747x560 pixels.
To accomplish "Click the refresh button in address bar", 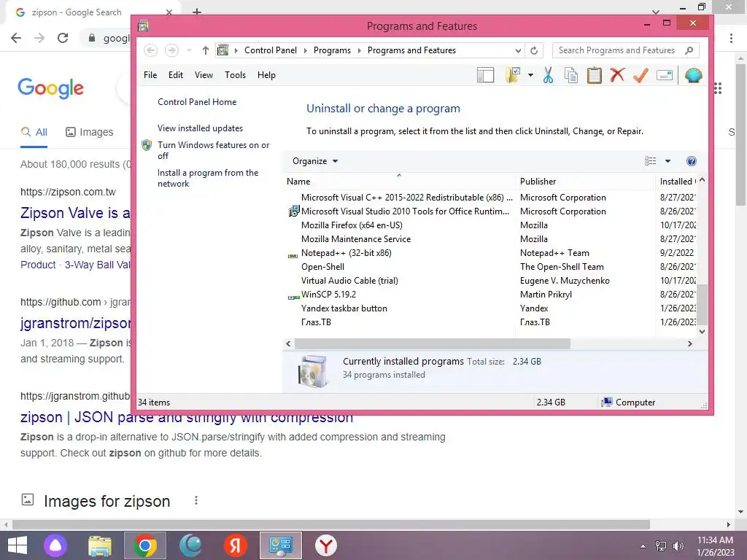I will 534,50.
